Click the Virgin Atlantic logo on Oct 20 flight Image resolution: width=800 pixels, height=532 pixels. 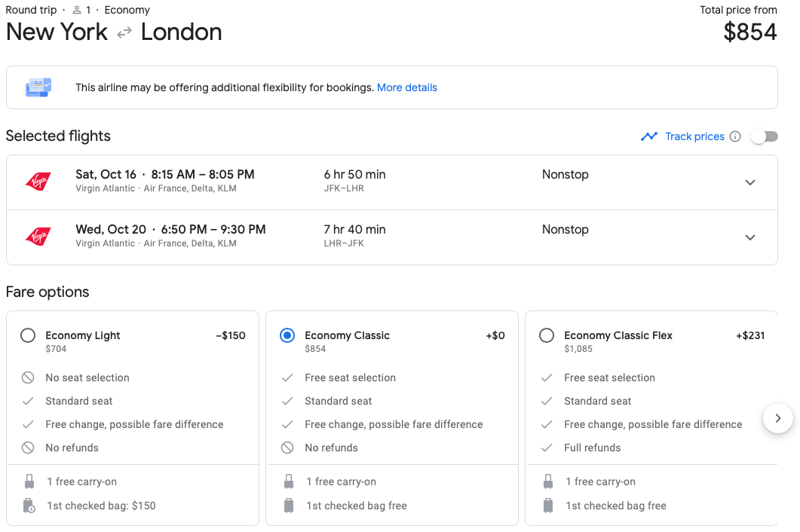coord(38,236)
